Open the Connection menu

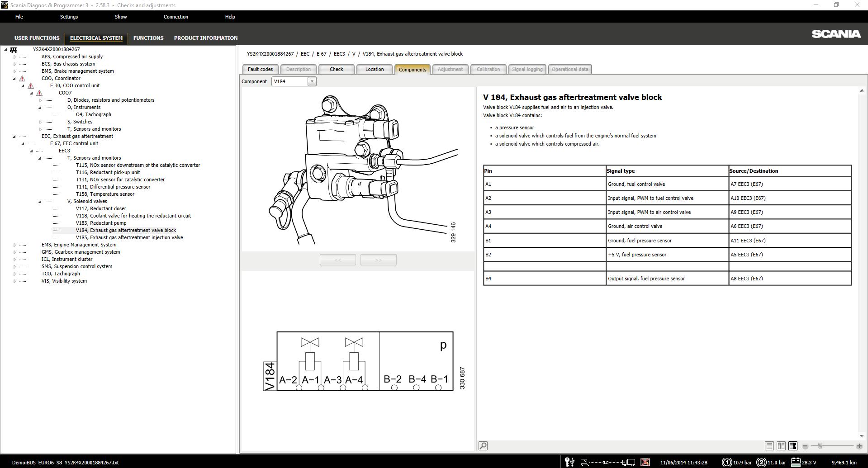pyautogui.click(x=175, y=17)
